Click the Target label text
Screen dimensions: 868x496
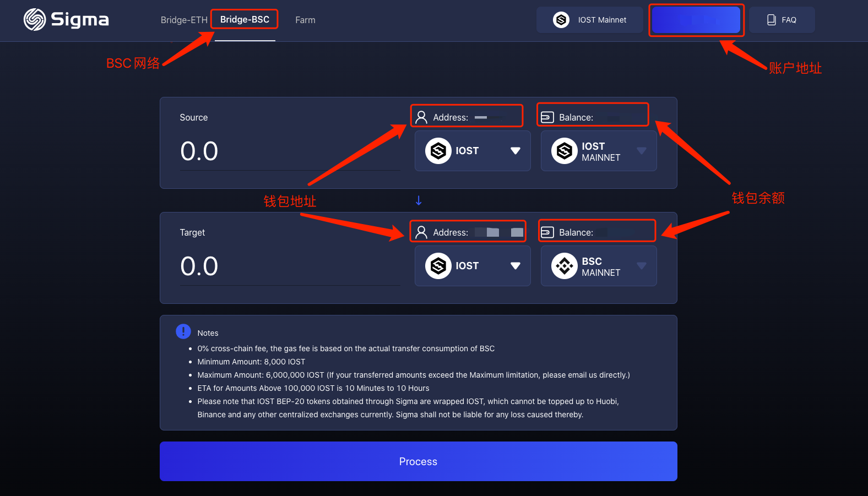[x=192, y=232]
